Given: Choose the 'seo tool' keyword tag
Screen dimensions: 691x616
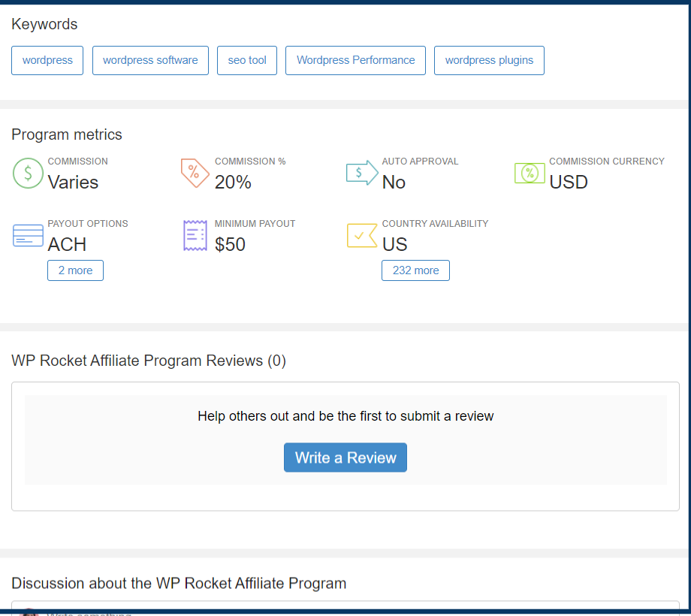Looking at the screenshot, I should click(247, 60).
